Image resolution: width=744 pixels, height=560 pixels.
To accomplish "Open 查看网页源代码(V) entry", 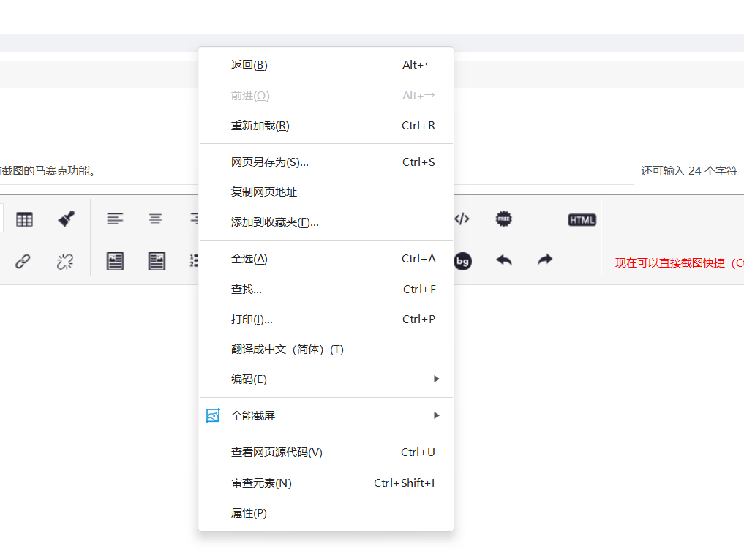I will pos(326,453).
